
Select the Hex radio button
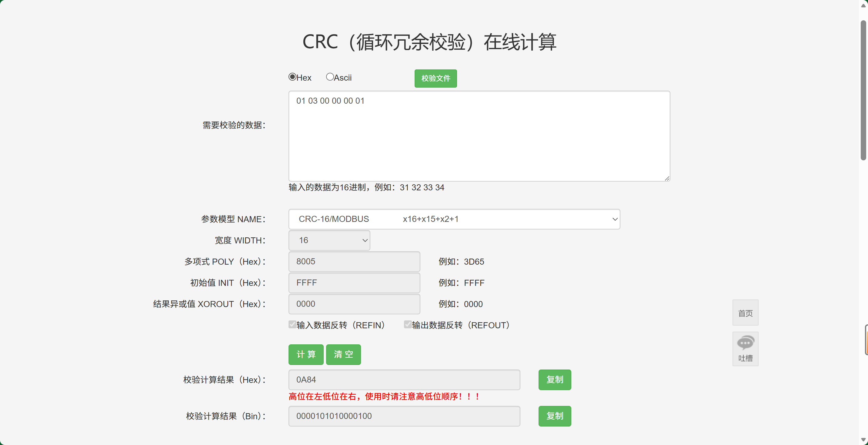292,77
